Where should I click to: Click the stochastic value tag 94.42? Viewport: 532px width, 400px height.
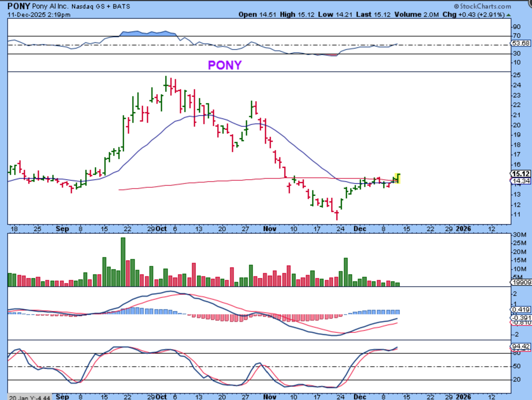pyautogui.click(x=521, y=346)
